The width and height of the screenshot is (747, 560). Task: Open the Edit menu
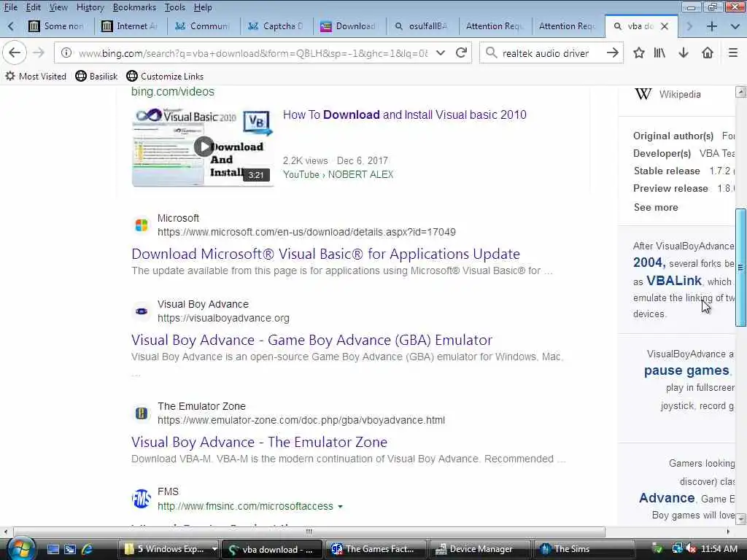pos(34,7)
